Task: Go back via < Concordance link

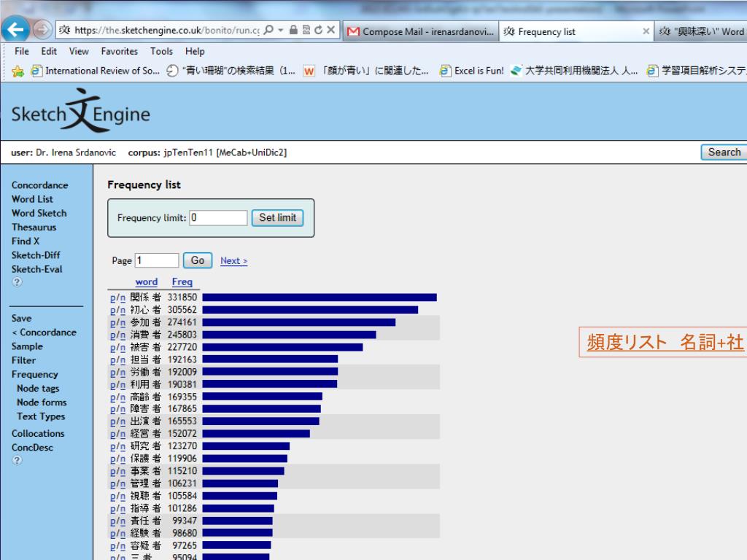Action: click(x=44, y=332)
